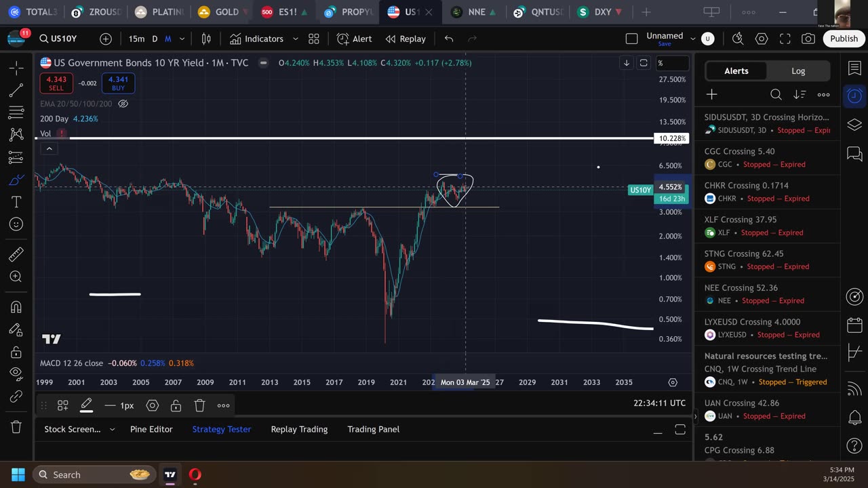The image size is (868, 488).
Task: Open the Indicators dialog
Action: (256, 39)
